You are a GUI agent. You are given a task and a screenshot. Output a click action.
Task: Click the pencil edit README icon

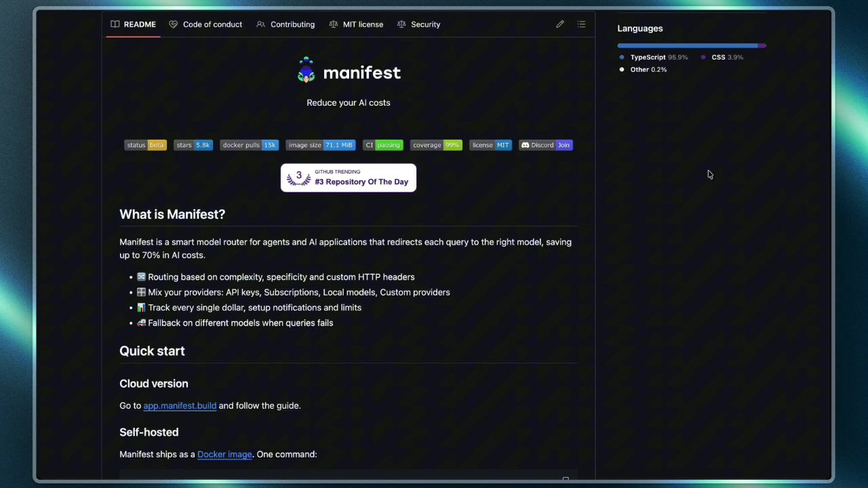tap(560, 24)
